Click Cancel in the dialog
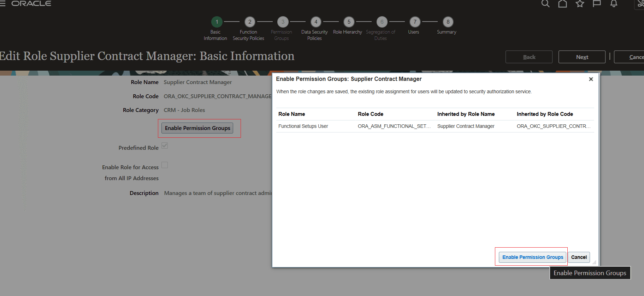644x296 pixels. [x=579, y=257]
